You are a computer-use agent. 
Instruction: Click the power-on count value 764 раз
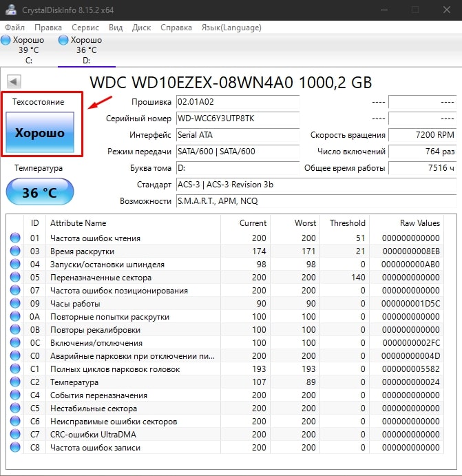coord(423,151)
